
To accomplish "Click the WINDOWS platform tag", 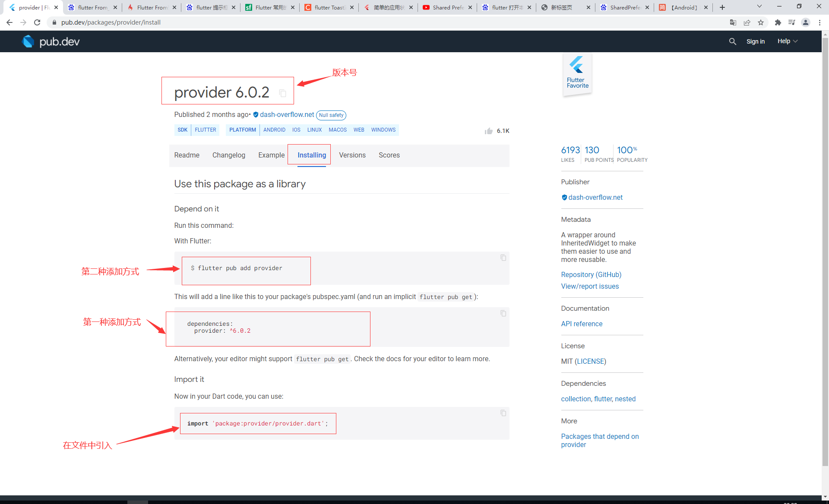I will click(383, 130).
